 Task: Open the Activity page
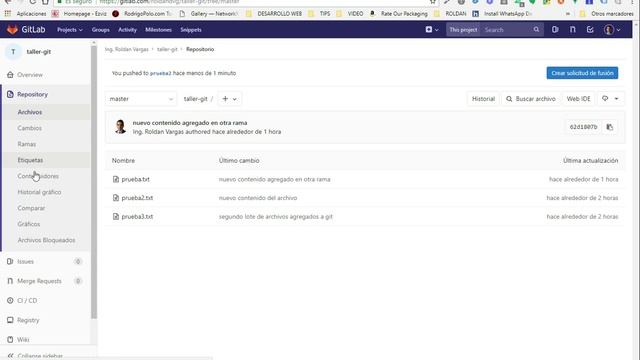click(x=127, y=30)
